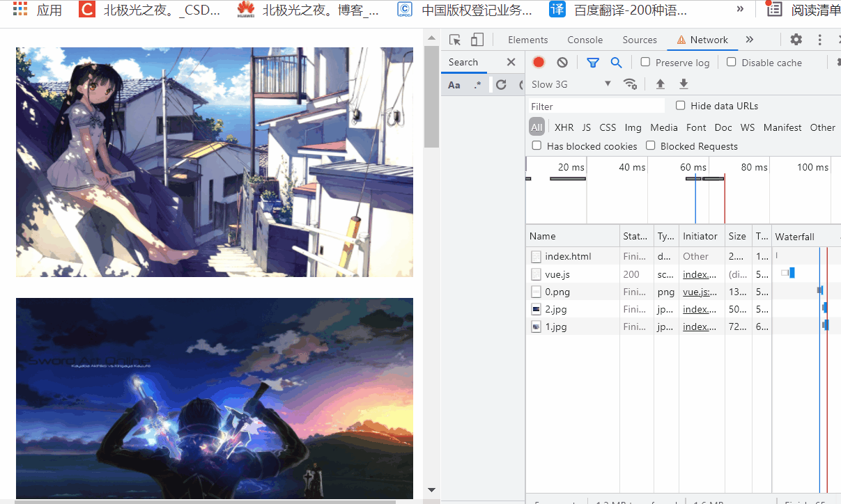Enable Hide data URLs

coord(680,105)
